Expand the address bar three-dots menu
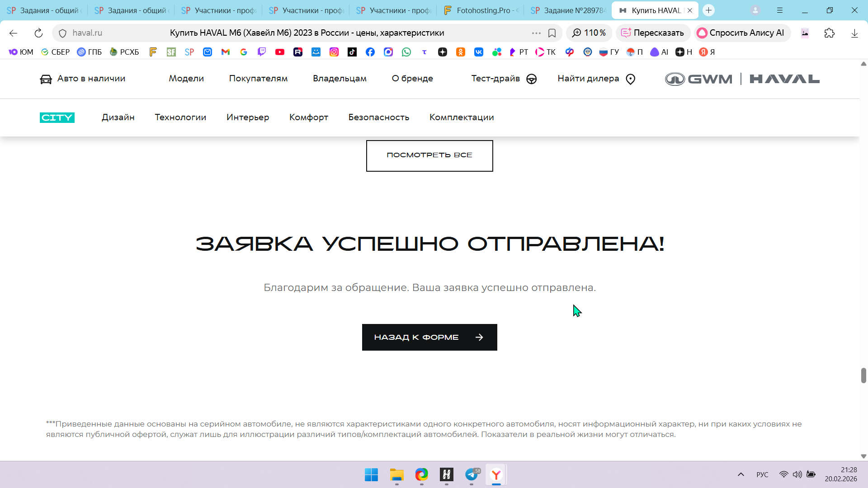Viewport: 868px width, 488px height. point(536,33)
